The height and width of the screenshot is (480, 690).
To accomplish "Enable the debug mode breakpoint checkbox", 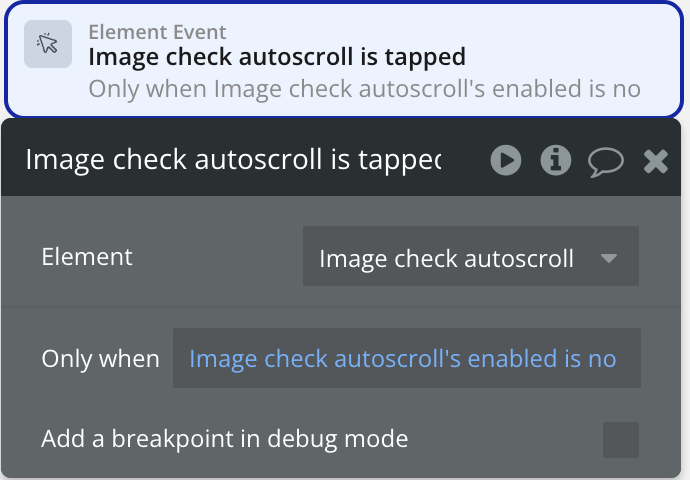I will [x=621, y=439].
